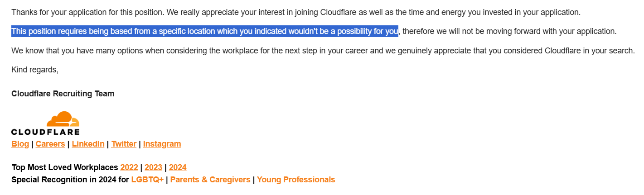Open the LGBTQ+ recognition link
644x195 pixels.
[147, 180]
